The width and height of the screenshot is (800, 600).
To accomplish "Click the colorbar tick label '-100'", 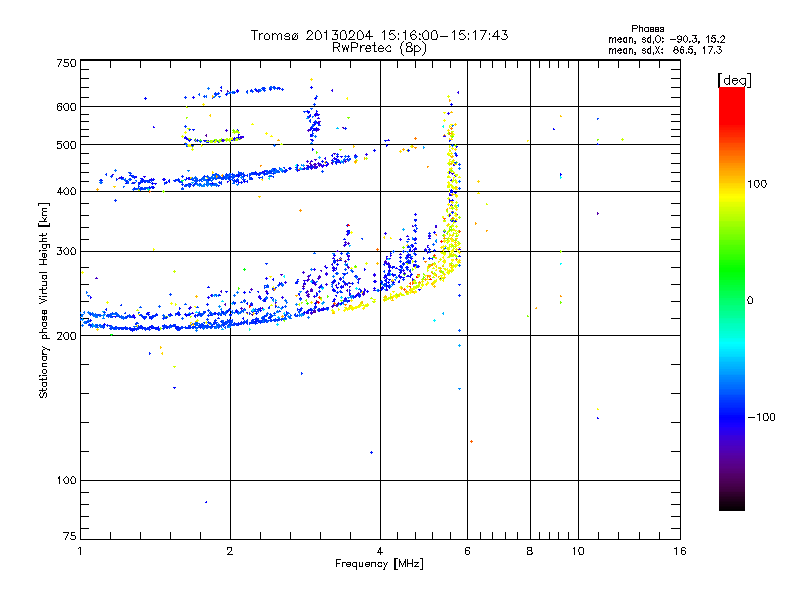I will pyautogui.click(x=761, y=417).
